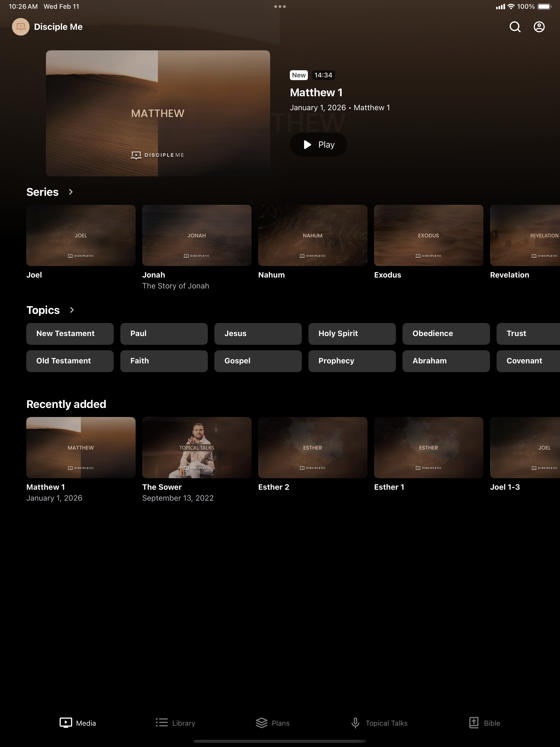560x747 pixels.
Task: Check the battery icon in status bar
Action: tap(544, 6)
